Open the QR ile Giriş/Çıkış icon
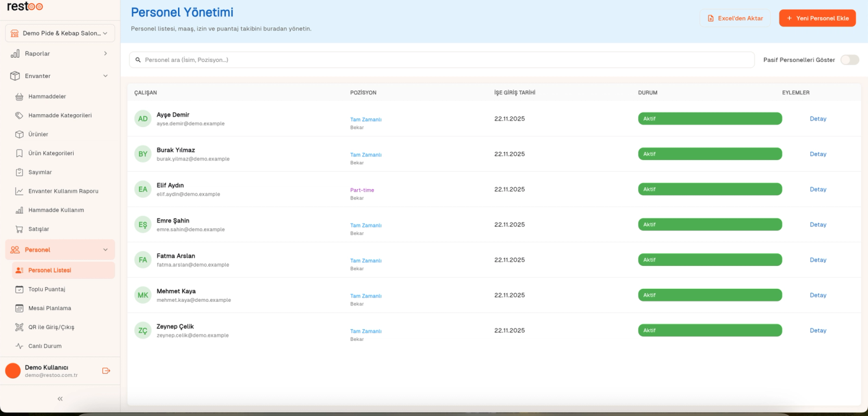This screenshot has height=416, width=868. coord(19,327)
